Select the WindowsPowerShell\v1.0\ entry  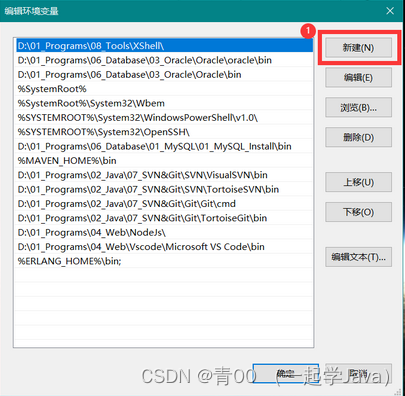(x=164, y=118)
